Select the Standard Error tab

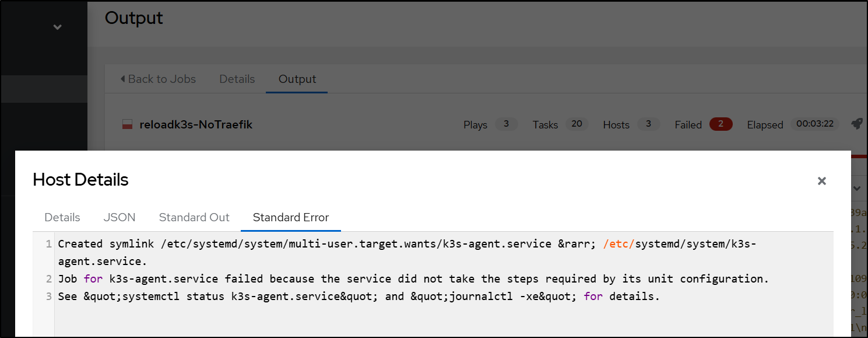click(291, 217)
